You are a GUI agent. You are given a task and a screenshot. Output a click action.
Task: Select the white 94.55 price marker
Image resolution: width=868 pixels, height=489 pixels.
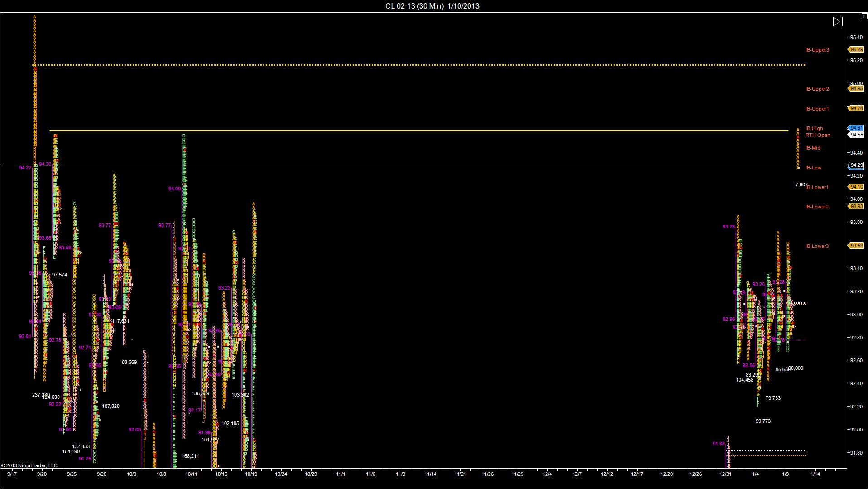pyautogui.click(x=856, y=135)
